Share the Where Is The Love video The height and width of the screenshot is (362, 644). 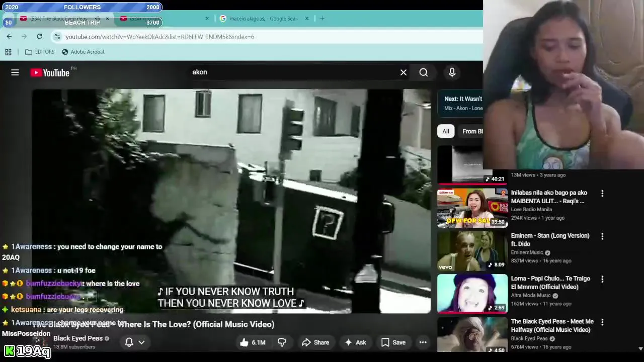[315, 342]
